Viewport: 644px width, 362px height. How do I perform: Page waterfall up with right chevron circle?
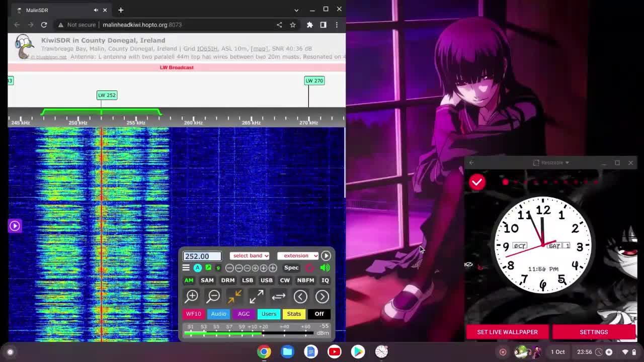point(322,297)
